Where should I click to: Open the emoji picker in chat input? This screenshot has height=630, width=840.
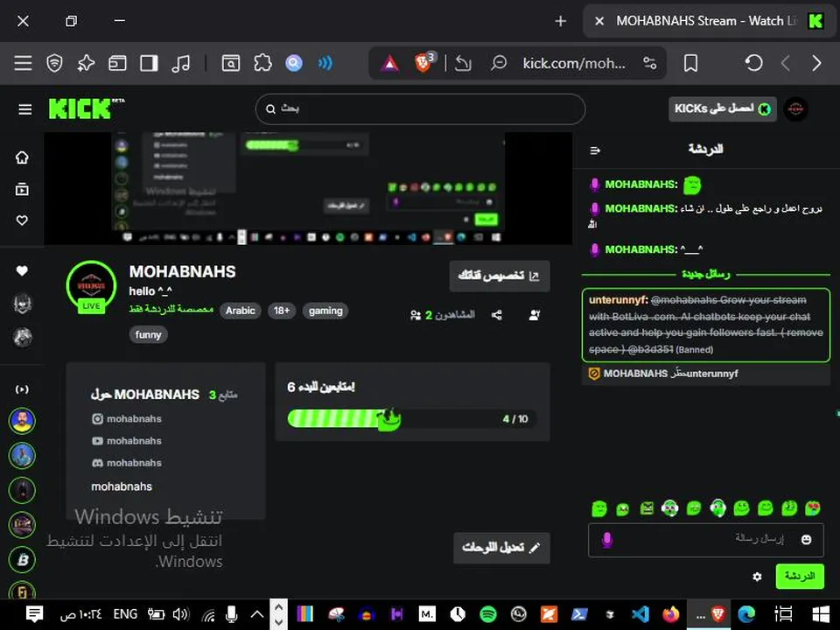(806, 540)
